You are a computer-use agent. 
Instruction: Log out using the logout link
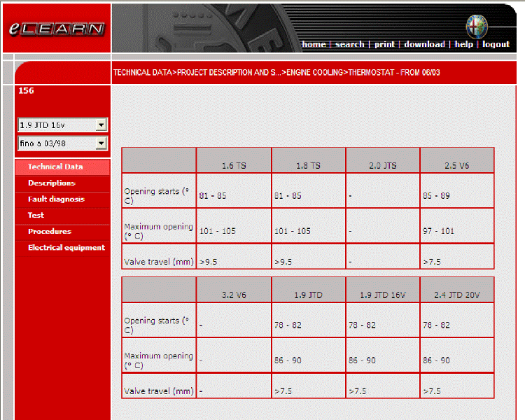[496, 44]
